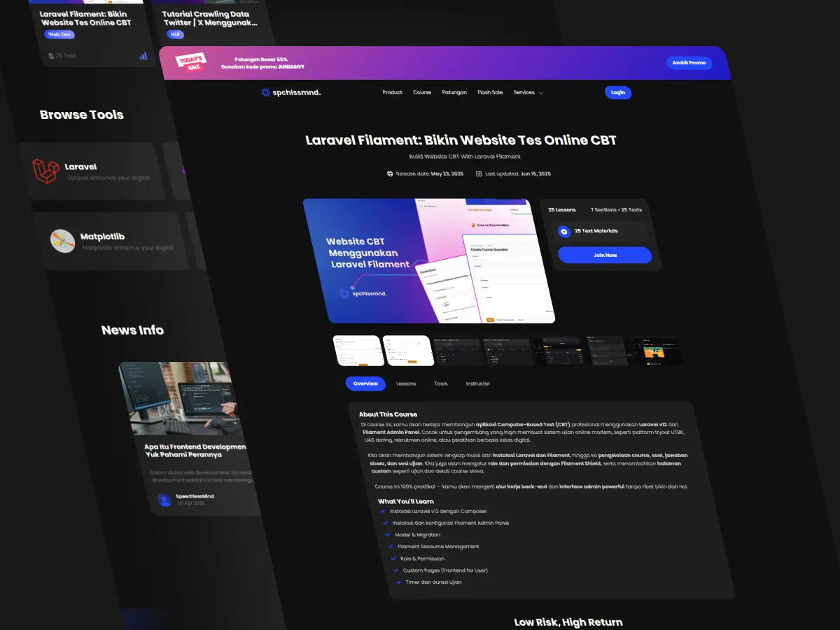Click the document icon beside 25 Text
This screenshot has height=630, width=840.
pyautogui.click(x=50, y=55)
